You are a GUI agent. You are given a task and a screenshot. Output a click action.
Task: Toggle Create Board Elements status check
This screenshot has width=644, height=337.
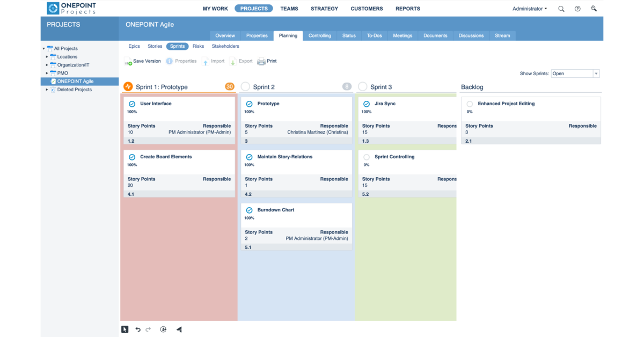(132, 157)
